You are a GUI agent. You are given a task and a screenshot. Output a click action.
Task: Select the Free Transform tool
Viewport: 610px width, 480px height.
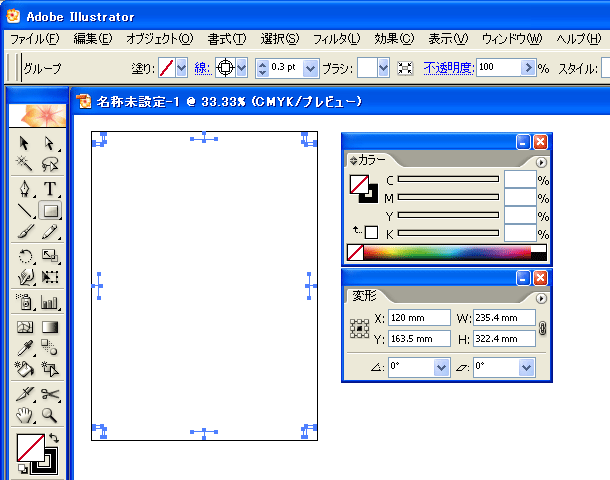(x=50, y=277)
